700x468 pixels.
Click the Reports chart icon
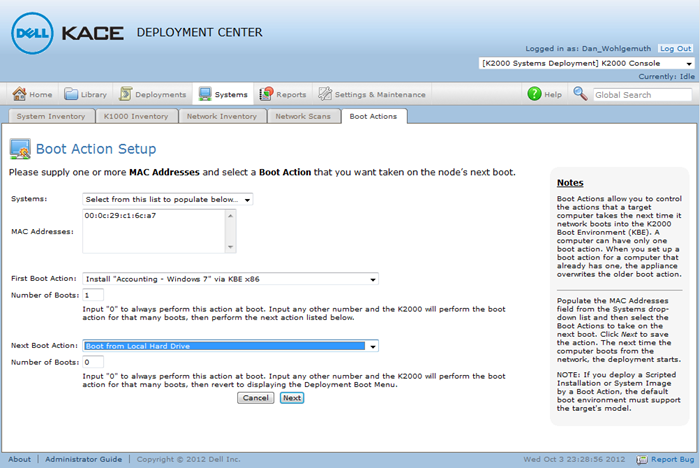click(266, 94)
